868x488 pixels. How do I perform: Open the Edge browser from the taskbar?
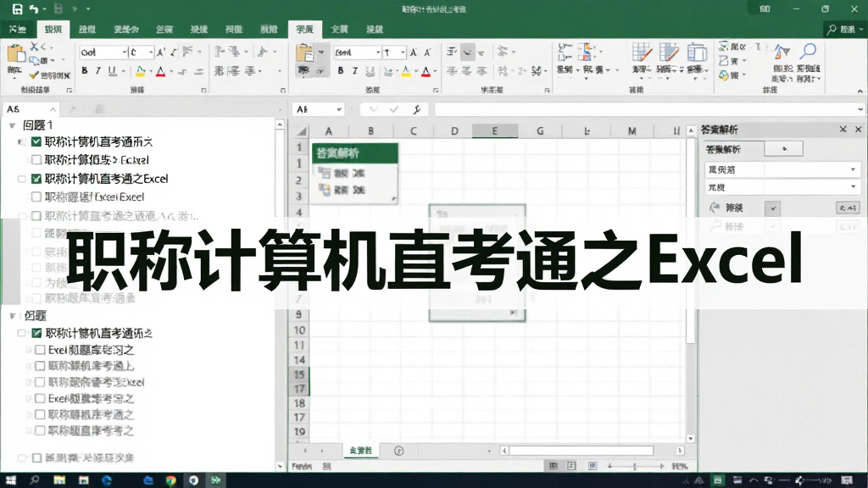pos(106,480)
